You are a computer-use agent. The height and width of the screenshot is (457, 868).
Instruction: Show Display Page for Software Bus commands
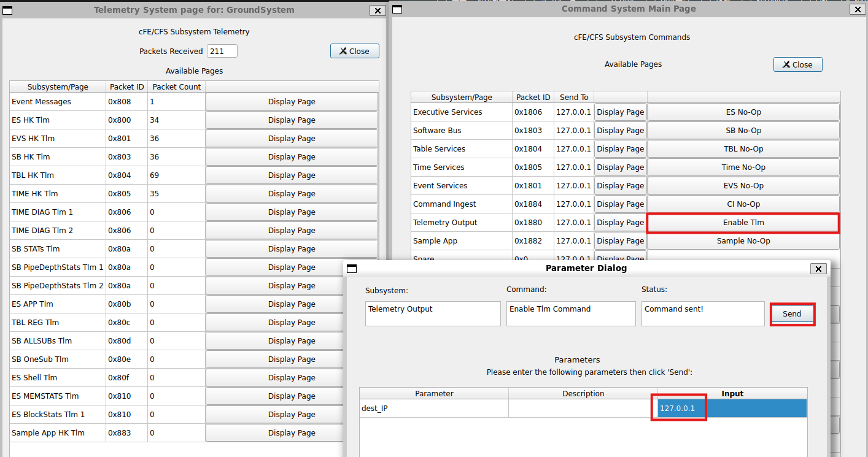pyautogui.click(x=620, y=131)
